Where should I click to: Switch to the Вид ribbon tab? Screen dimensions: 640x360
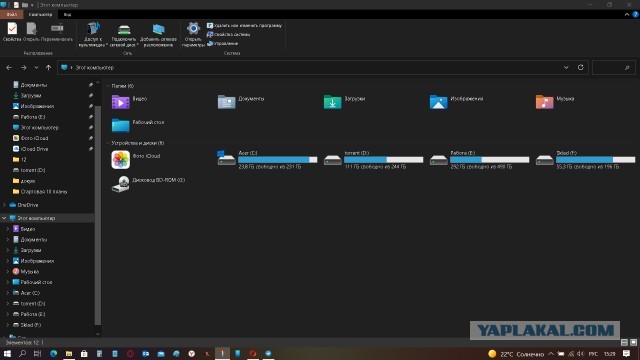[x=67, y=14]
